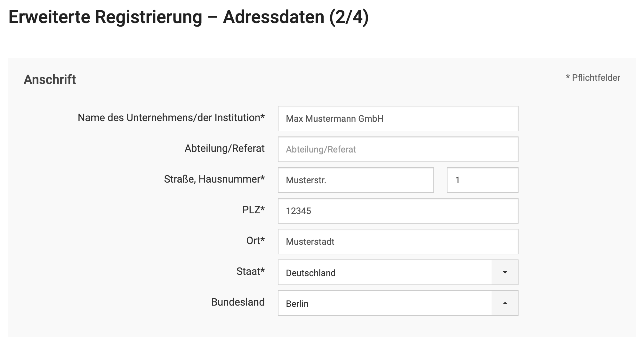Open the Bundesland dropdown showing Berlin
The height and width of the screenshot is (337, 644).
pos(385,303)
